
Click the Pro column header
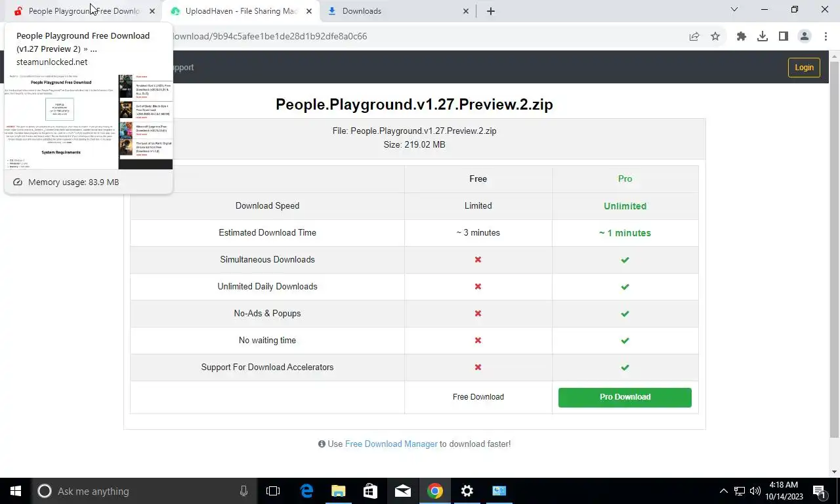625,178
